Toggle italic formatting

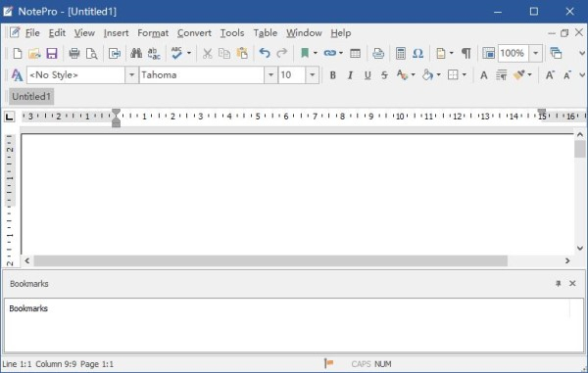pos(350,75)
